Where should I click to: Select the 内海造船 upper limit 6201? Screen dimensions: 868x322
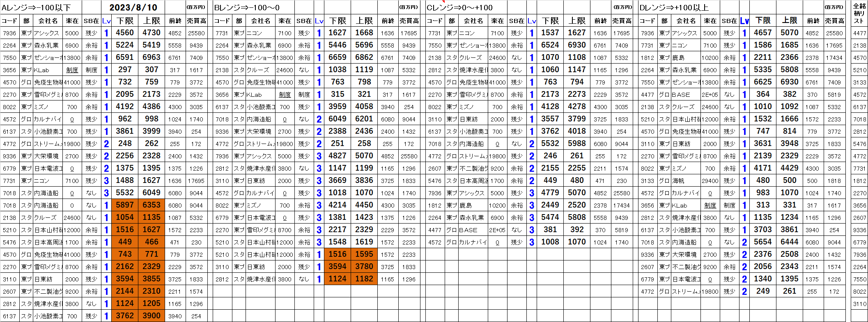point(364,119)
